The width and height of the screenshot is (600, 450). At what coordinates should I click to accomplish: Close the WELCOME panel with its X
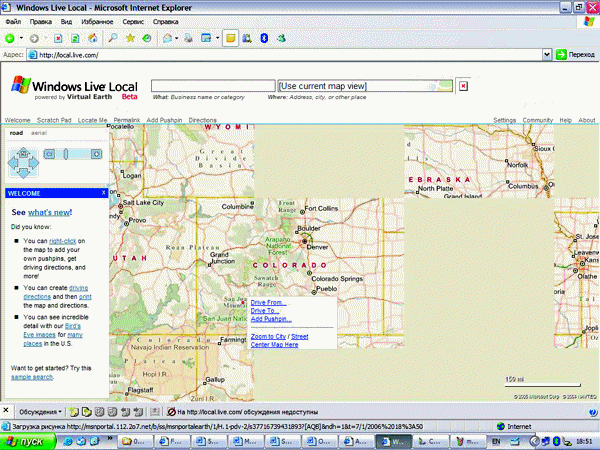pyautogui.click(x=103, y=193)
